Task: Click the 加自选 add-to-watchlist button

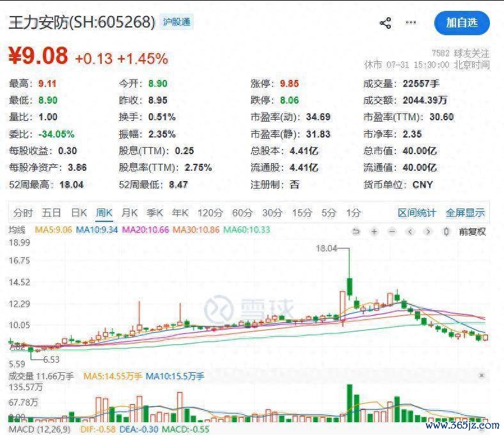Action: coord(462,23)
